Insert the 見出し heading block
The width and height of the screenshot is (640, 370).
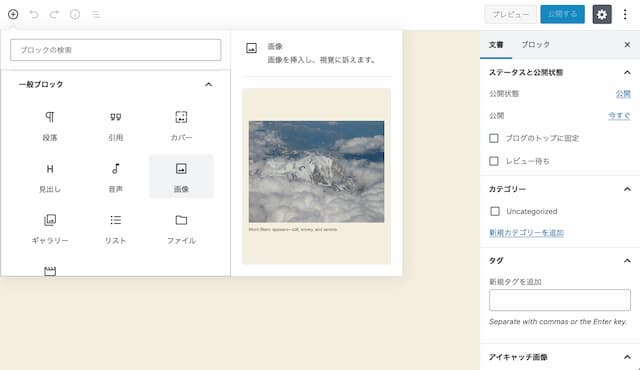click(x=50, y=177)
